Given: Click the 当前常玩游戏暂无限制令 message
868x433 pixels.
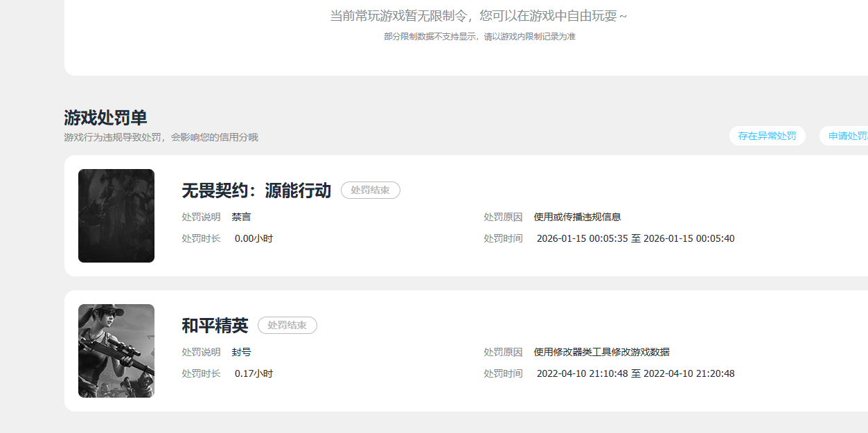Looking at the screenshot, I should pos(479,16).
